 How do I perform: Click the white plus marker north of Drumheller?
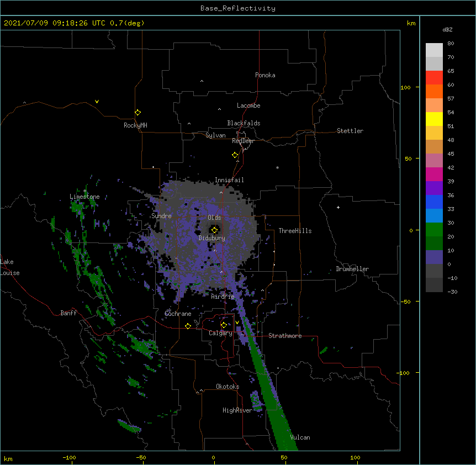pos(338,207)
